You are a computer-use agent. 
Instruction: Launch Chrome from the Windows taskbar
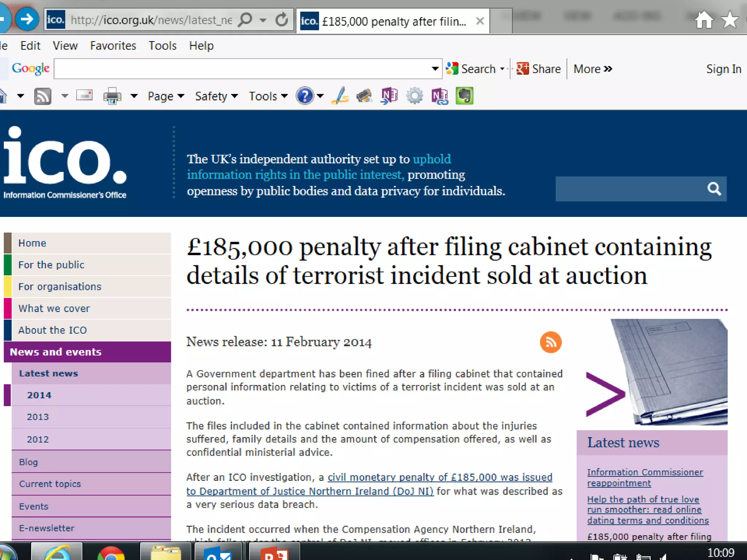[x=111, y=553]
